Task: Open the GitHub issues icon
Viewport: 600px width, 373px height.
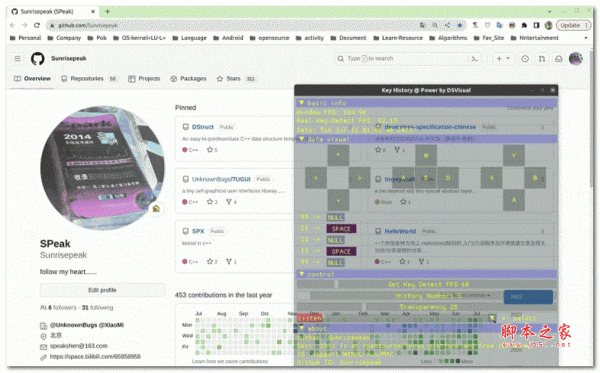Action: (x=525, y=59)
